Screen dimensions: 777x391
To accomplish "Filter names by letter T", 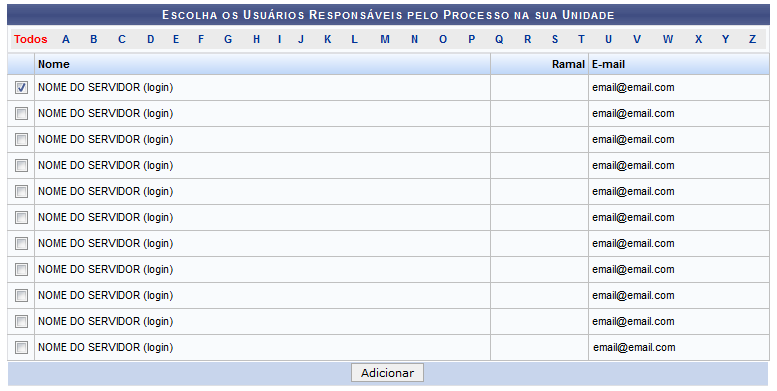I will [581, 39].
